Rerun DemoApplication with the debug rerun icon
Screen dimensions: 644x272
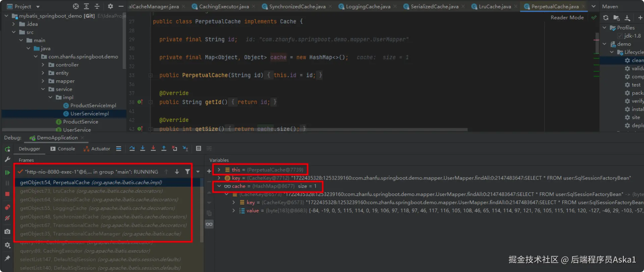click(x=7, y=149)
